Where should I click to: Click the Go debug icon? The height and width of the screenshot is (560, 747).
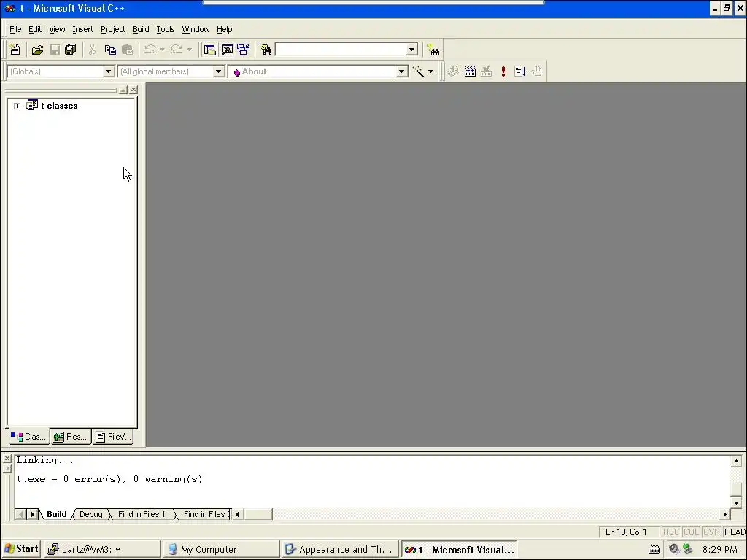tap(519, 71)
